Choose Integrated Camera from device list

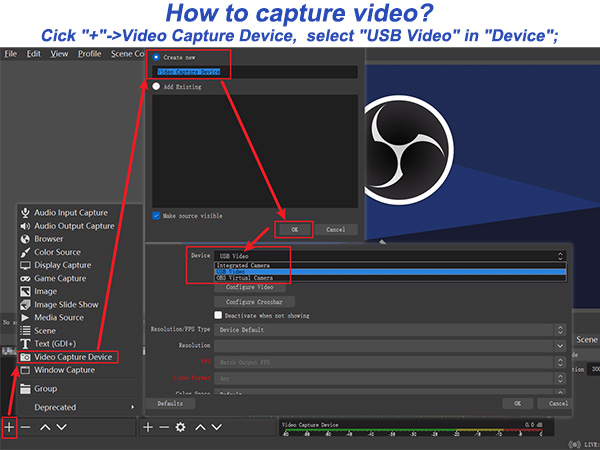point(390,266)
